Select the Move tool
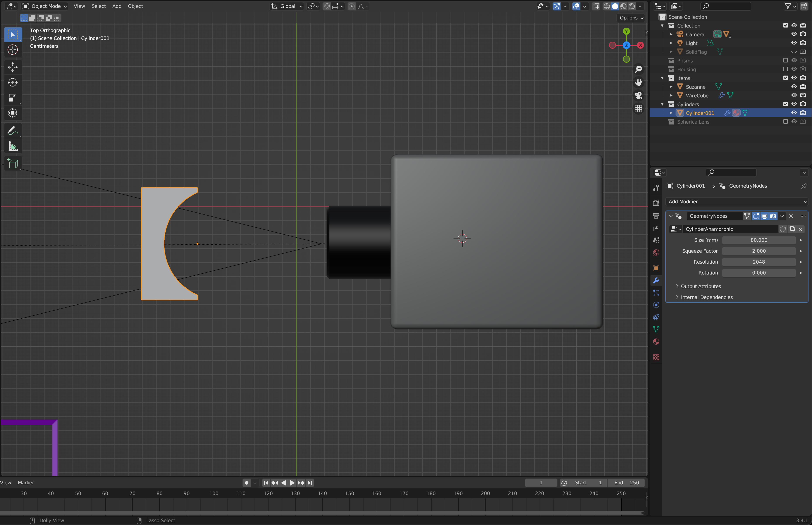This screenshot has width=812, height=525. coord(13,67)
